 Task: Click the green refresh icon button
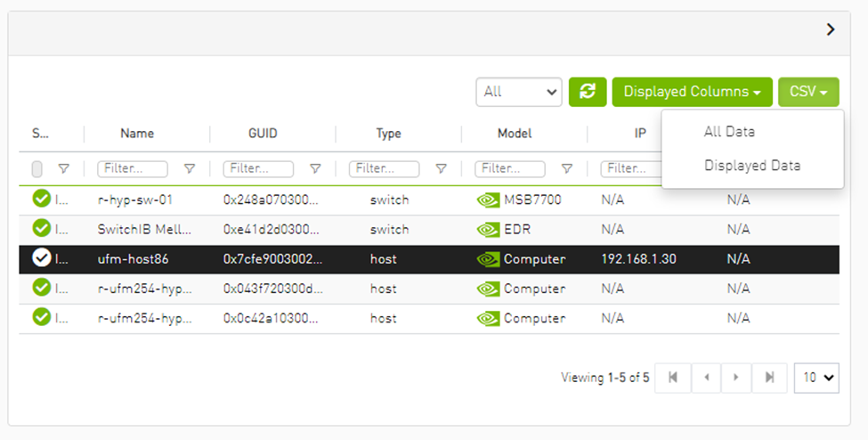coord(588,92)
